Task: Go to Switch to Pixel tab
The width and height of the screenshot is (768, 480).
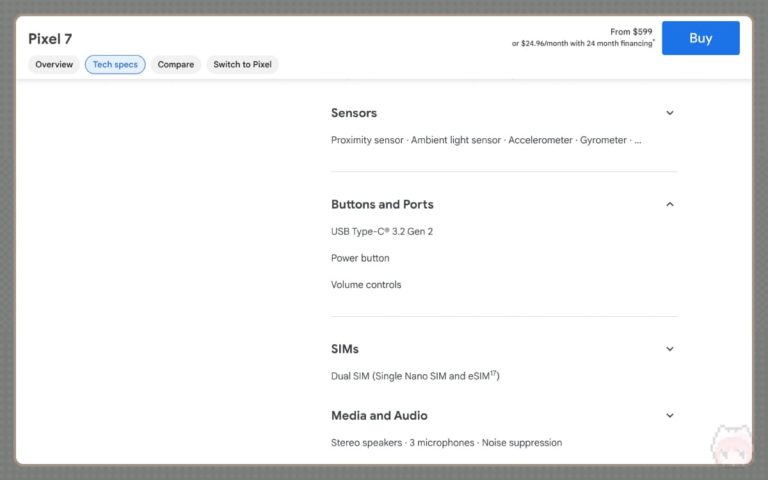Action: pos(242,65)
